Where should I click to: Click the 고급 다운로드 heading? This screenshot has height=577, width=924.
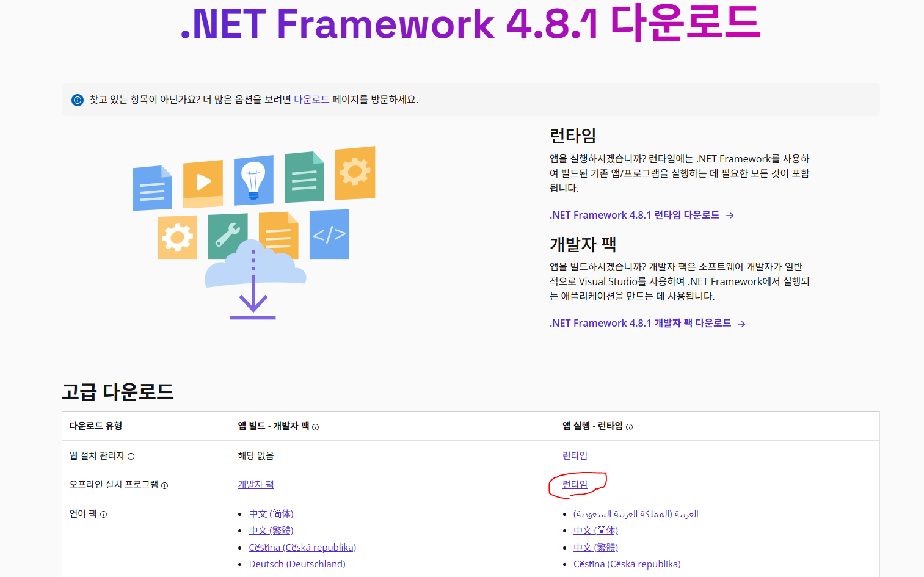point(118,391)
